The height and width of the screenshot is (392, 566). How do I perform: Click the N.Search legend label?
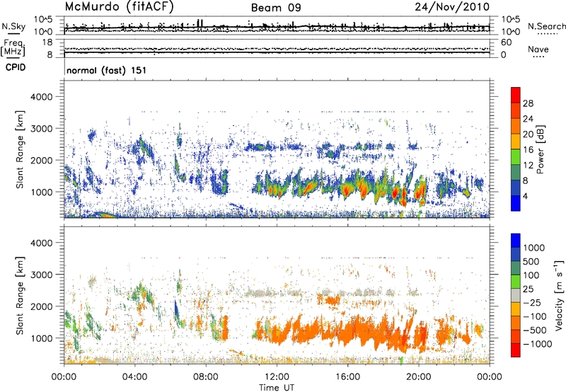click(547, 26)
